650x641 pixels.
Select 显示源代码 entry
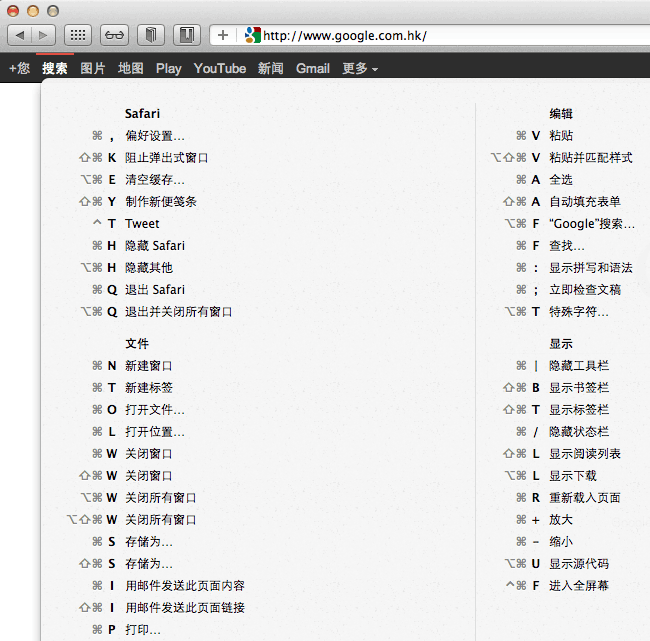click(579, 563)
